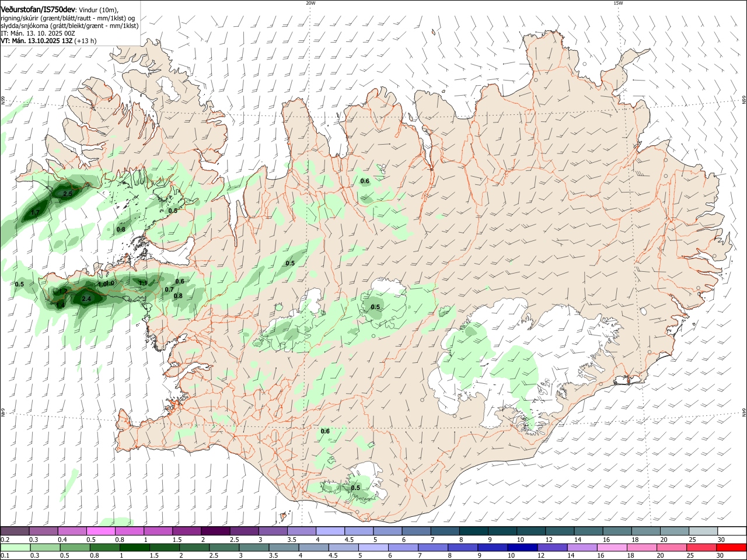Screen dimensions: 747x560
Task: Click the 1.1 precipitation value on the map
Action: click(143, 283)
